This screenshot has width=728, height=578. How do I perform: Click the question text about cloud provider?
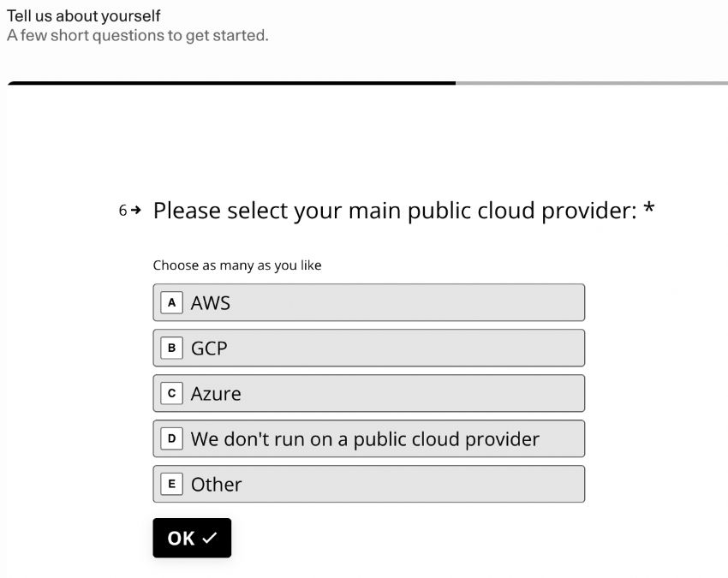[404, 211]
